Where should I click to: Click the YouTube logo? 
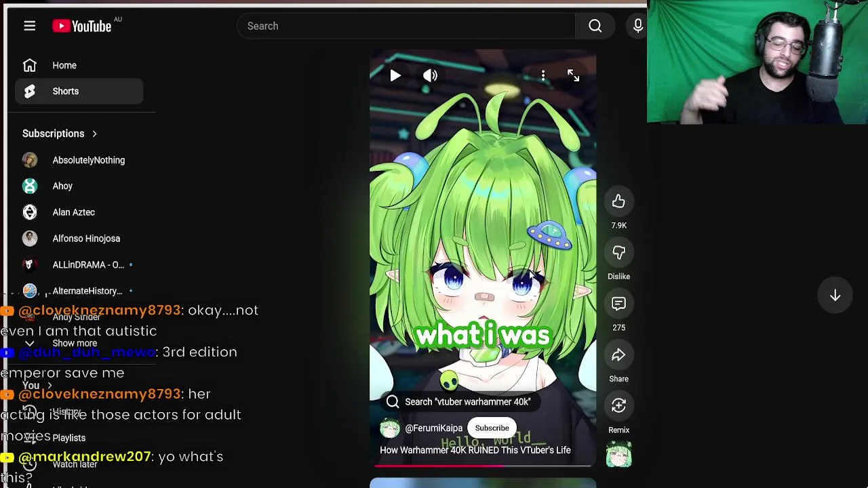(x=82, y=26)
